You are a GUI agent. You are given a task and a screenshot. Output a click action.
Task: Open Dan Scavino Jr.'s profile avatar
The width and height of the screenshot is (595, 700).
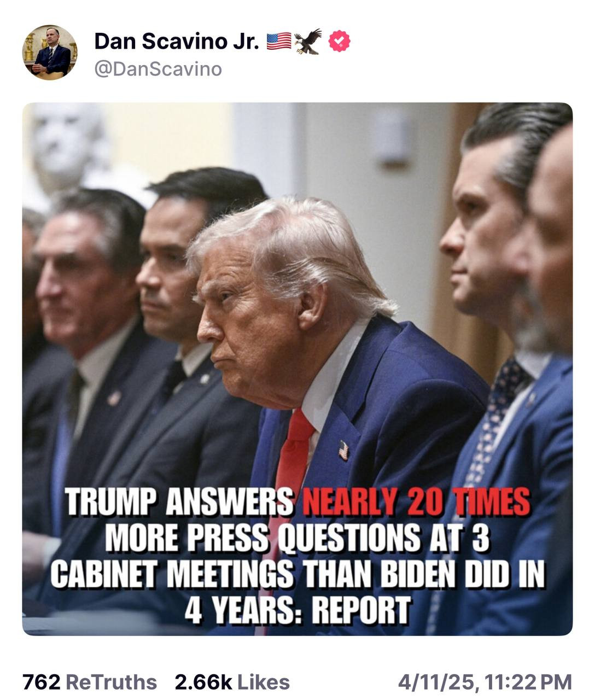click(50, 52)
